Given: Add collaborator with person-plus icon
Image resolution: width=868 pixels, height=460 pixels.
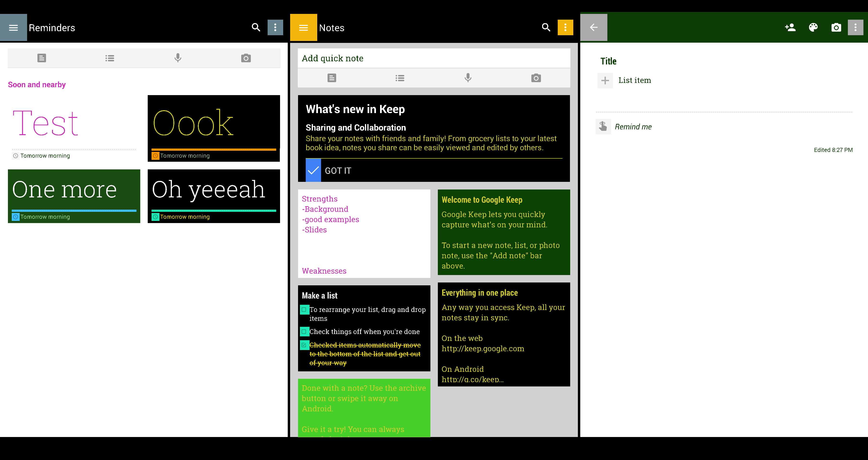Looking at the screenshot, I should pos(790,28).
